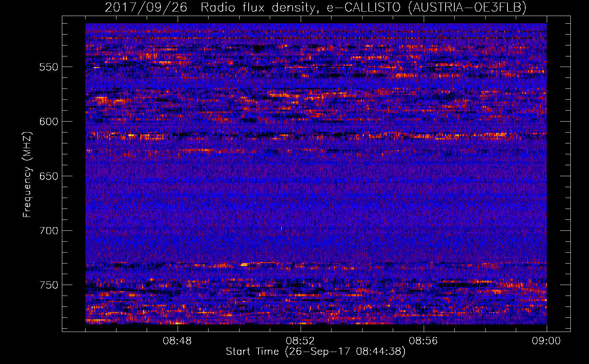Click the 650 frequency axis label
Viewport: 589px width, 364px height.
(49, 176)
